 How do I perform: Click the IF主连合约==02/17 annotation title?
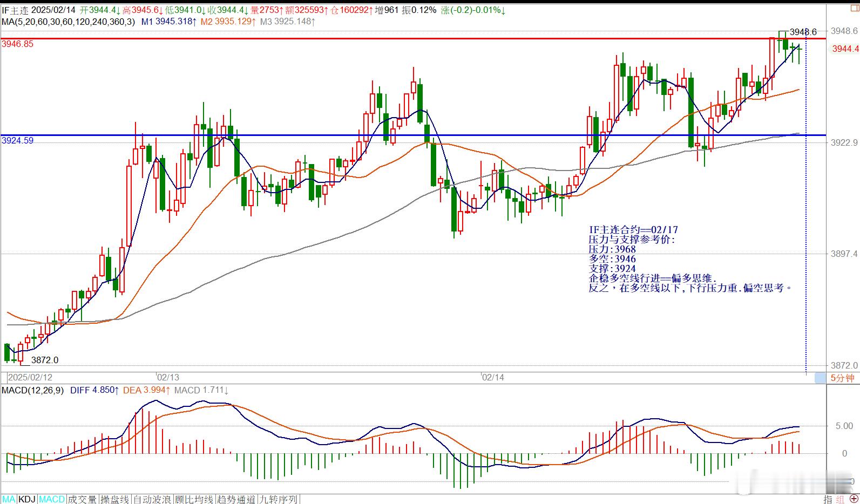point(633,229)
